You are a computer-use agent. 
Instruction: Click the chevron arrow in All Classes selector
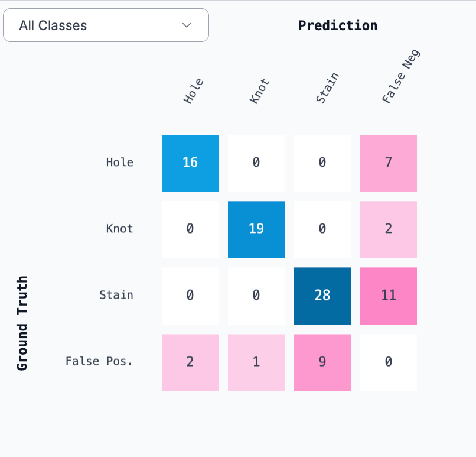[187, 25]
